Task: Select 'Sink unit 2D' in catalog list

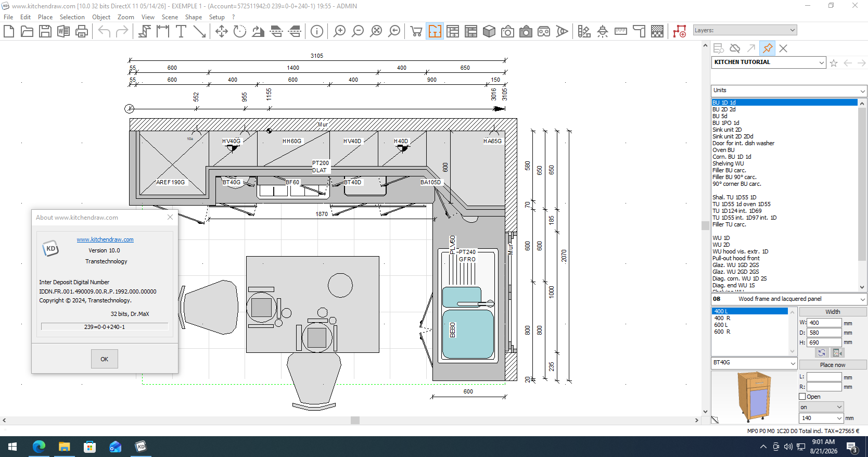Action: (x=727, y=130)
